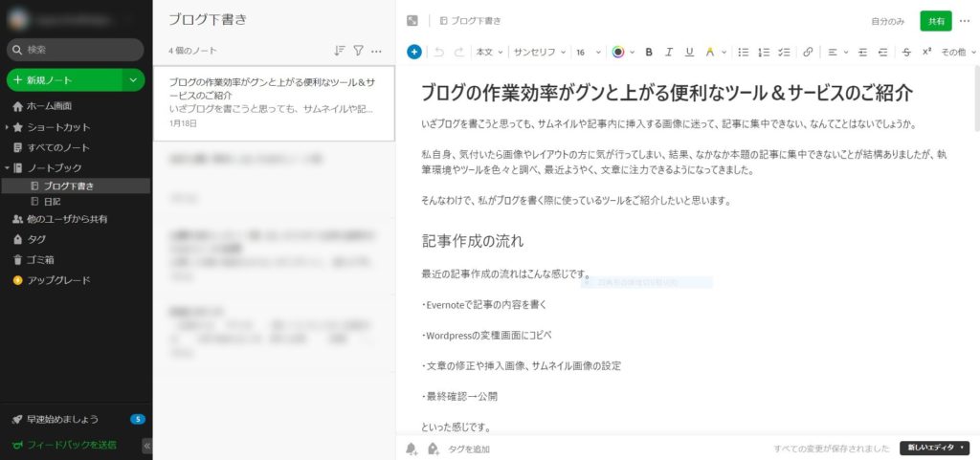Toggle underline formatting
Viewport: 980px width, 460px height.
coord(689,52)
